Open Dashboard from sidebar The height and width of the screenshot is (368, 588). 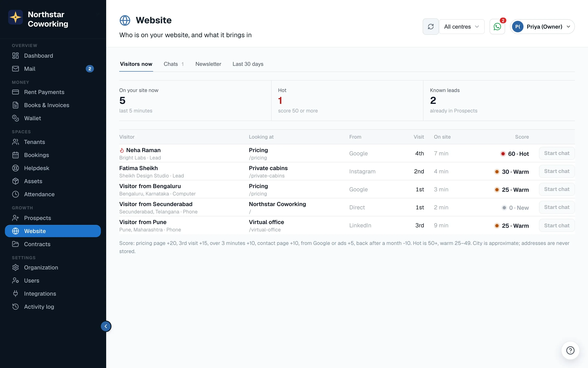pos(53,55)
